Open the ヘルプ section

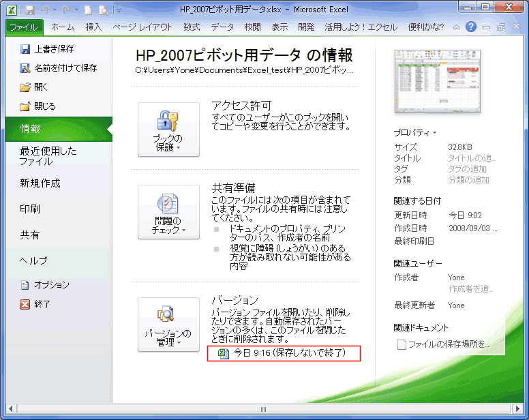pyautogui.click(x=33, y=260)
